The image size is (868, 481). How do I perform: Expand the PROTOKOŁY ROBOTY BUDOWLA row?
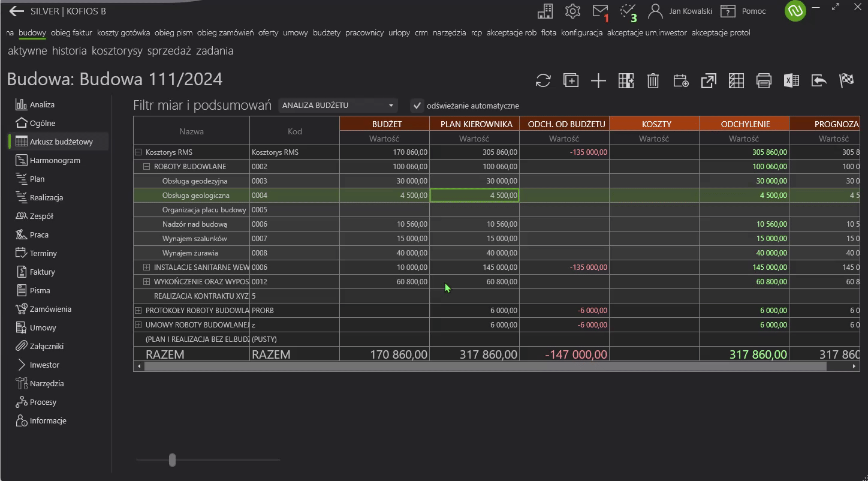138,311
